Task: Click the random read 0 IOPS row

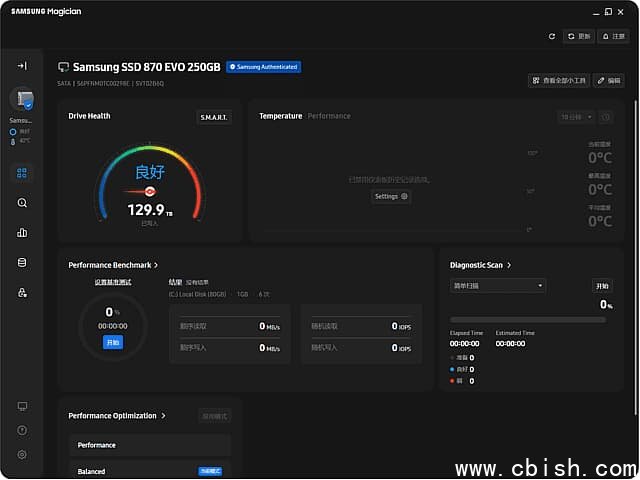Action: tap(362, 326)
